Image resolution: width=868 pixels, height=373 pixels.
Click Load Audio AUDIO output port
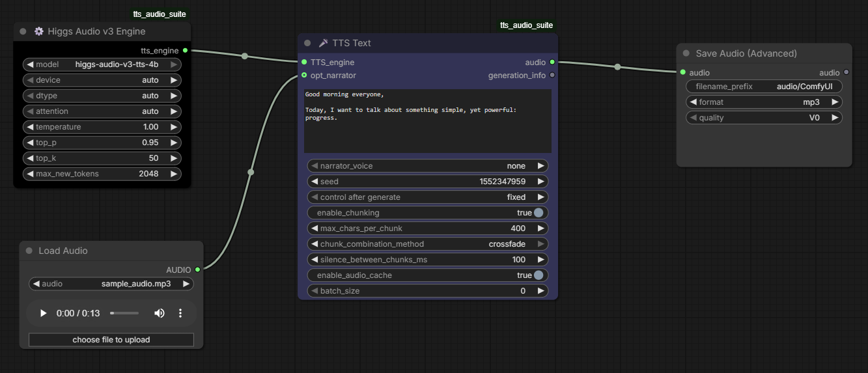click(x=197, y=269)
